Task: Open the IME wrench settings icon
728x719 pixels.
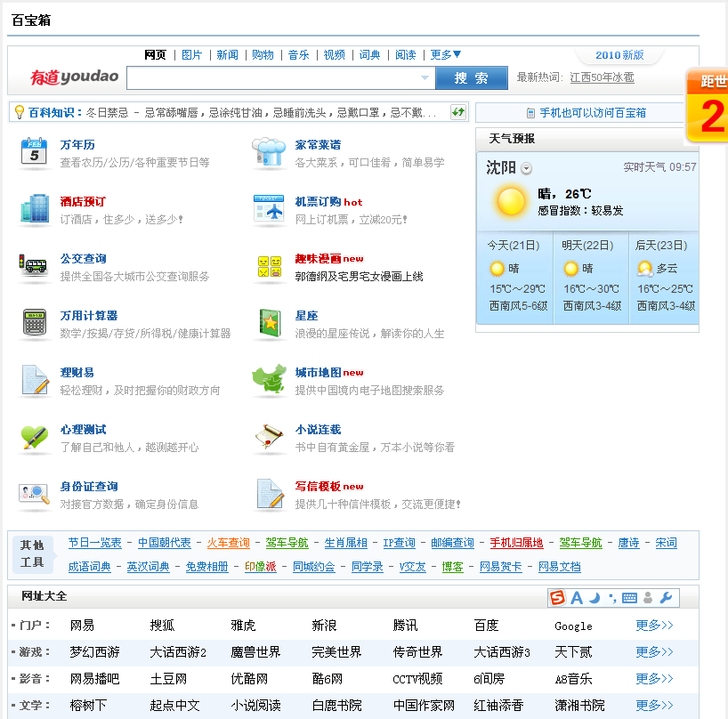Action: pyautogui.click(x=666, y=598)
